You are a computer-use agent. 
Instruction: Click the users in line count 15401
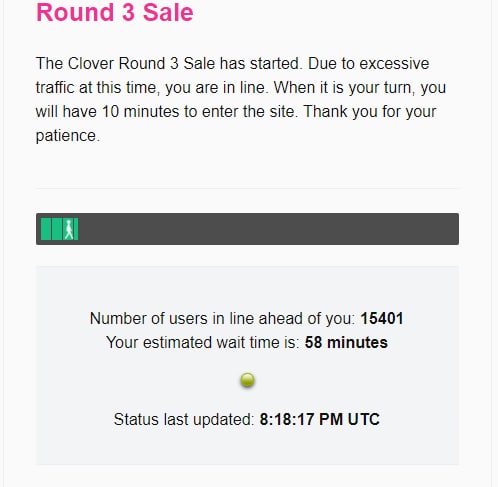(x=382, y=318)
